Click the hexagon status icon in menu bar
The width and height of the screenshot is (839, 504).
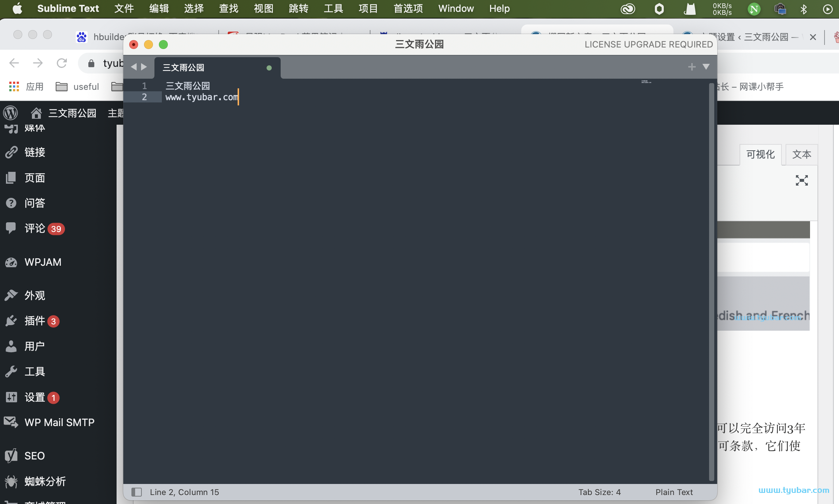coord(659,9)
